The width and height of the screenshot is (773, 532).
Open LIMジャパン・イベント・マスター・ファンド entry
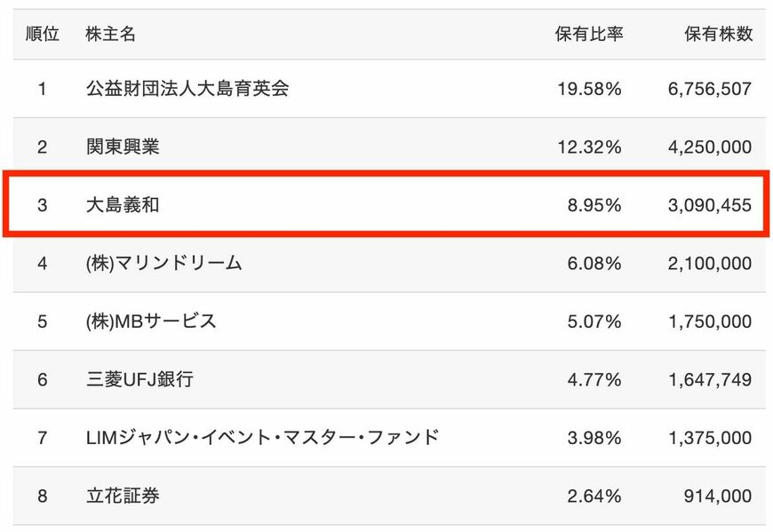[x=263, y=438]
